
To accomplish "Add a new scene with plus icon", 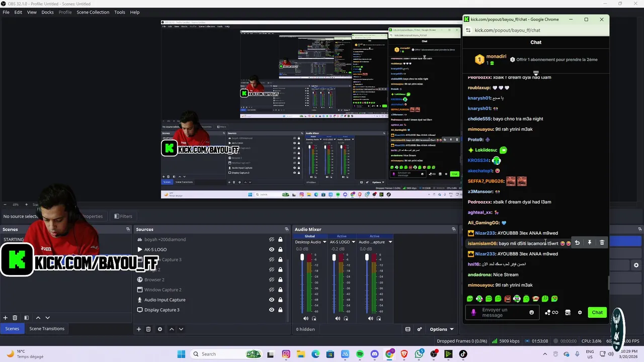I will pos(6,318).
